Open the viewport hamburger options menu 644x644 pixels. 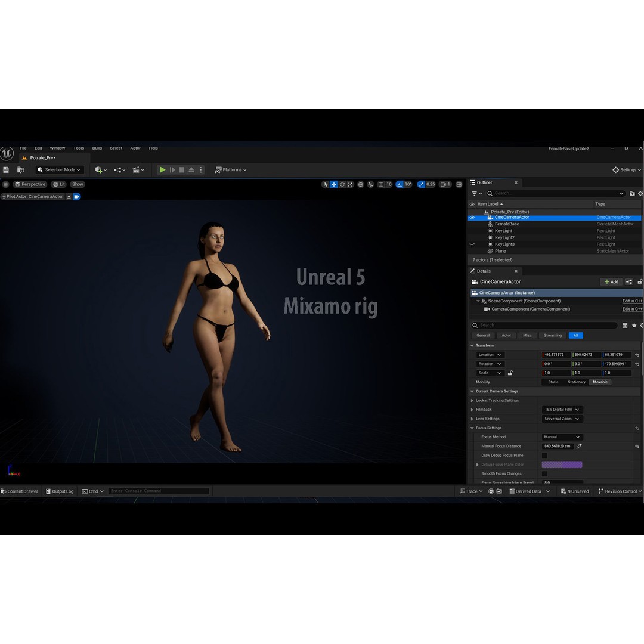point(6,184)
